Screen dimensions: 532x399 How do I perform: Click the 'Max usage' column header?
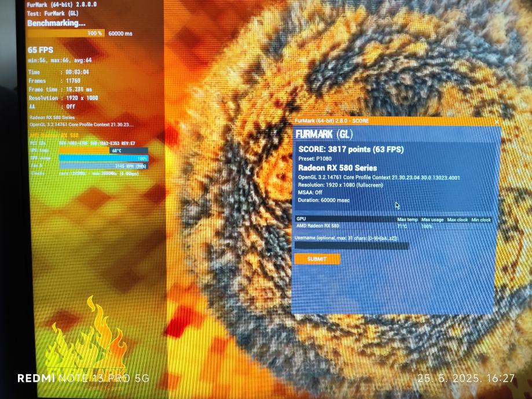point(432,220)
